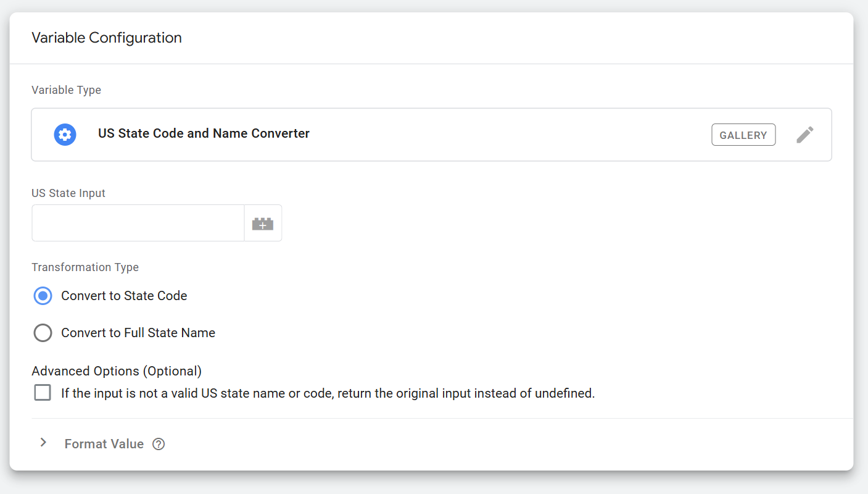Edit the US State Converter template via pencil
This screenshot has height=494, width=868.
(804, 134)
